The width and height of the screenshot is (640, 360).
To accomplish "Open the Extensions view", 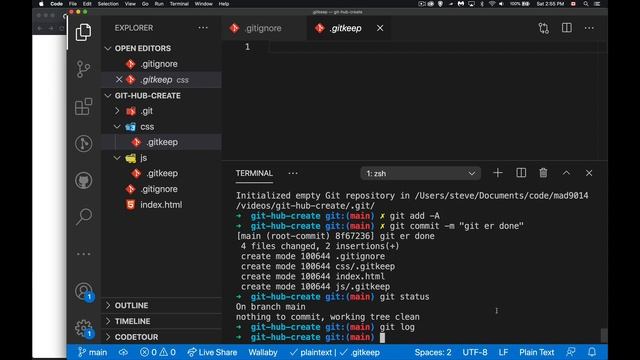I will point(83,107).
